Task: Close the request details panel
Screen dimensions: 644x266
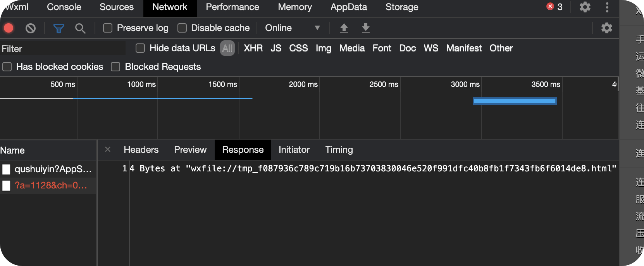Action: click(108, 149)
